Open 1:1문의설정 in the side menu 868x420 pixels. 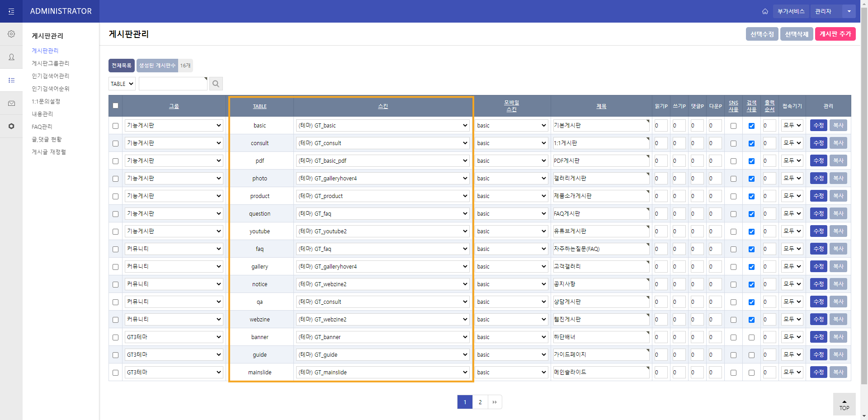46,101
